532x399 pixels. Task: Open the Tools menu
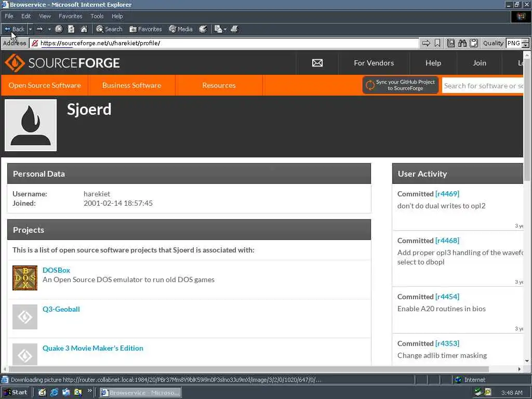pos(97,16)
